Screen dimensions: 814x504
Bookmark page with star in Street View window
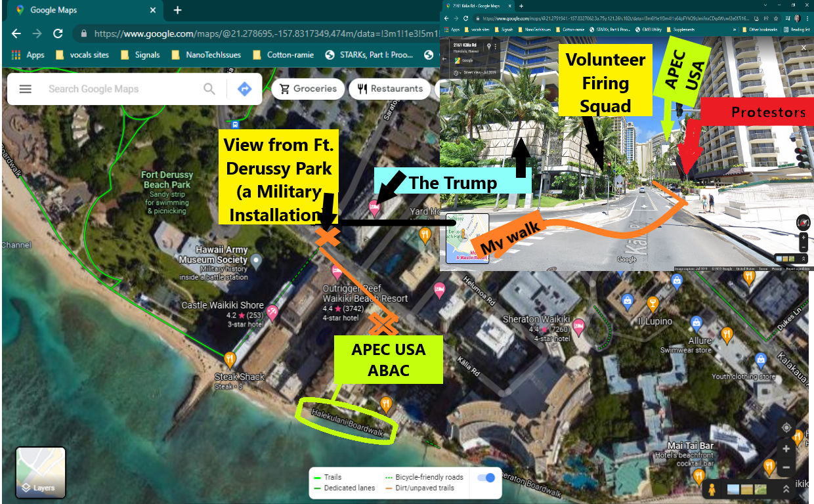click(775, 18)
